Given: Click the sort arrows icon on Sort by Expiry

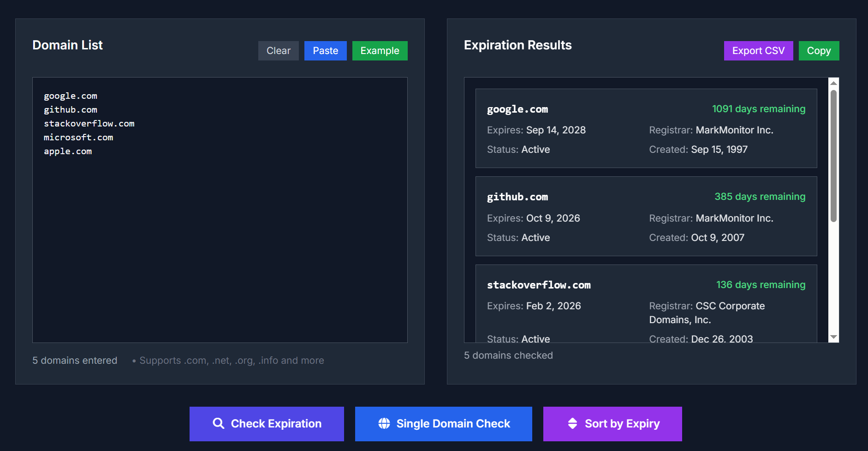Looking at the screenshot, I should [572, 423].
